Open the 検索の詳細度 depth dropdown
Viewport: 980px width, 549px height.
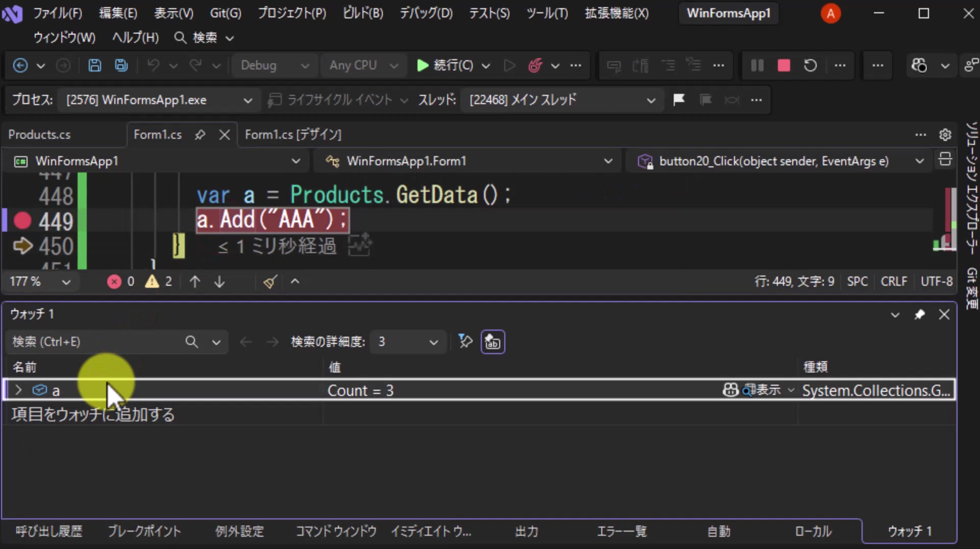408,342
